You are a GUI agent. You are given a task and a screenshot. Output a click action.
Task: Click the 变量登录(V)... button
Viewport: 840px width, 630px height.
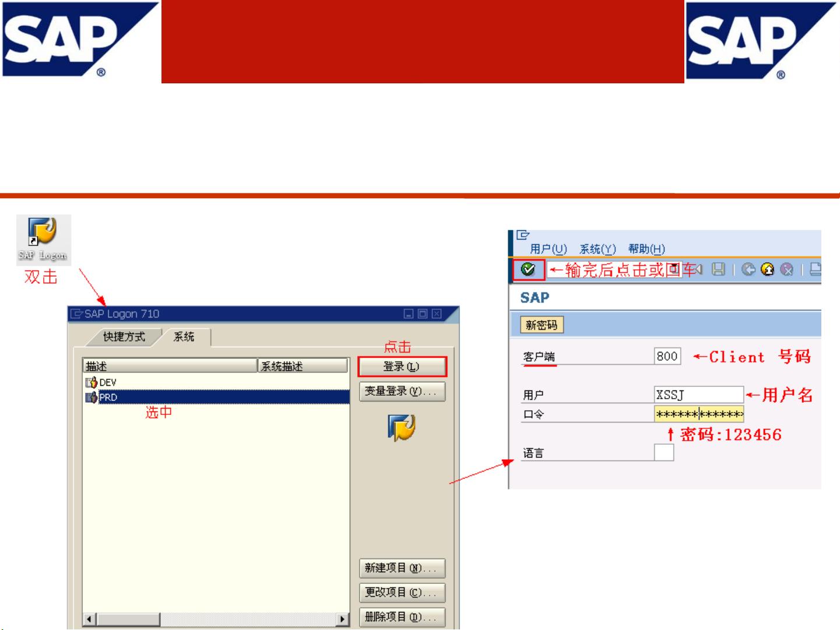click(x=402, y=391)
